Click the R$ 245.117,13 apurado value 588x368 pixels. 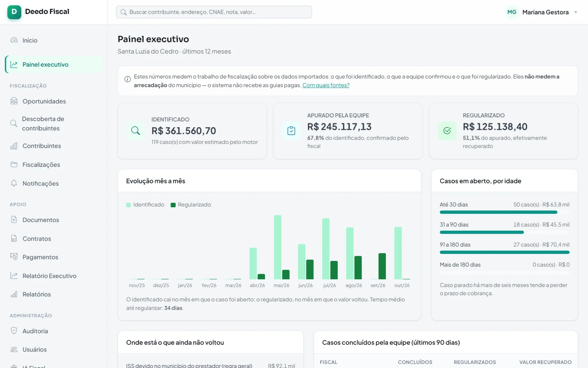click(x=339, y=127)
